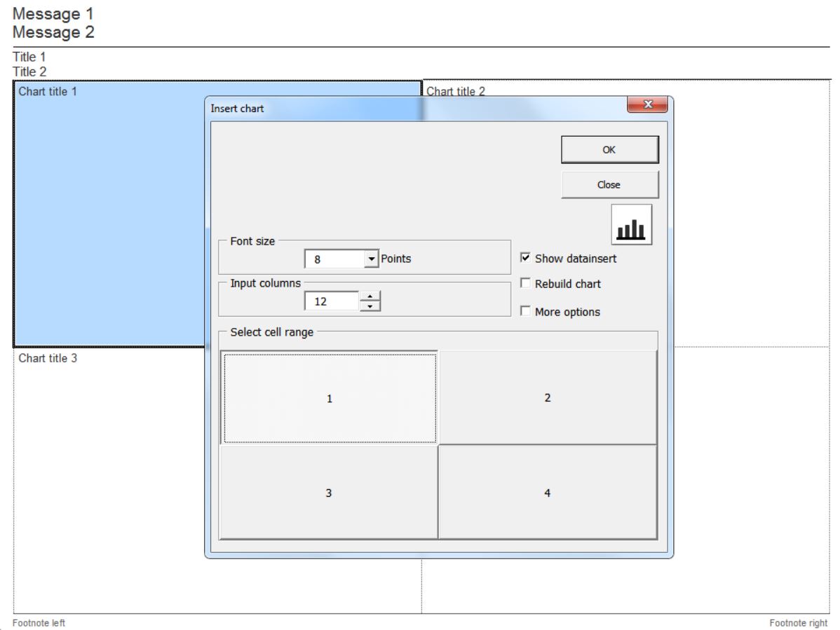840x630 pixels.
Task: Click the bar chart icon button
Action: 631,224
